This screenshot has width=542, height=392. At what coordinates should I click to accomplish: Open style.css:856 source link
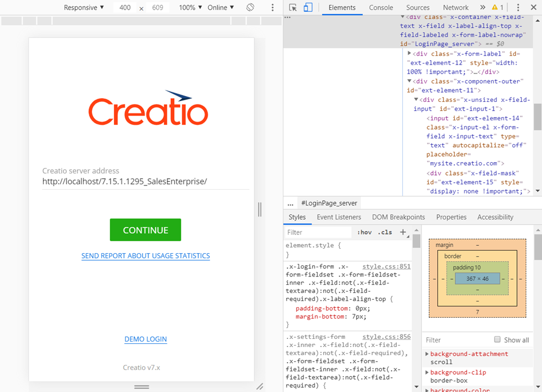386,337
